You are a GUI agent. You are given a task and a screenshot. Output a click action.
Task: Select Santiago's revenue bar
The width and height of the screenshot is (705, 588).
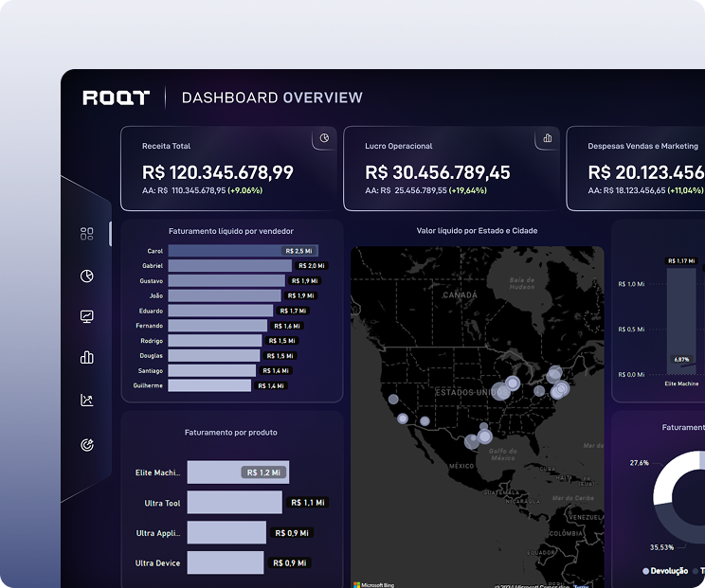(211, 370)
